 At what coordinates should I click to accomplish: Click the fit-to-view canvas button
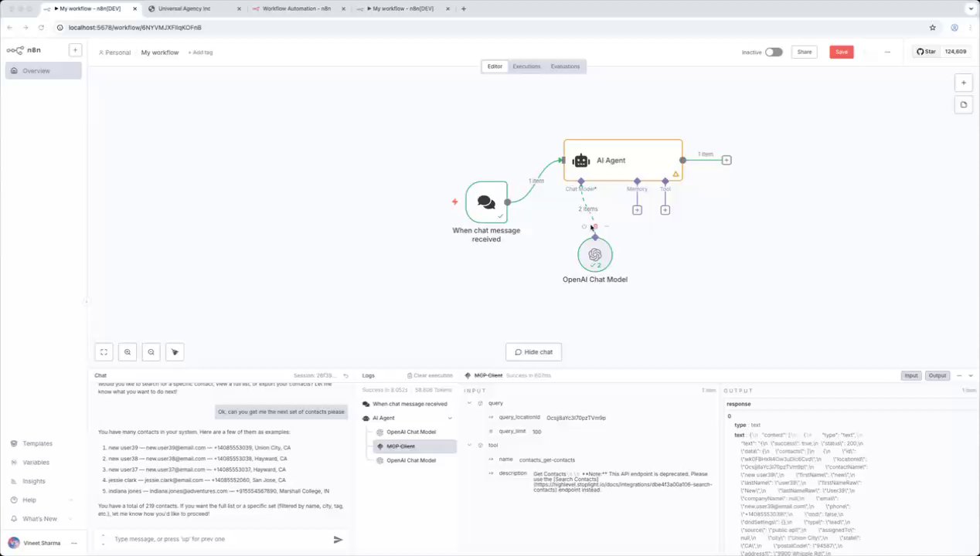coord(104,352)
